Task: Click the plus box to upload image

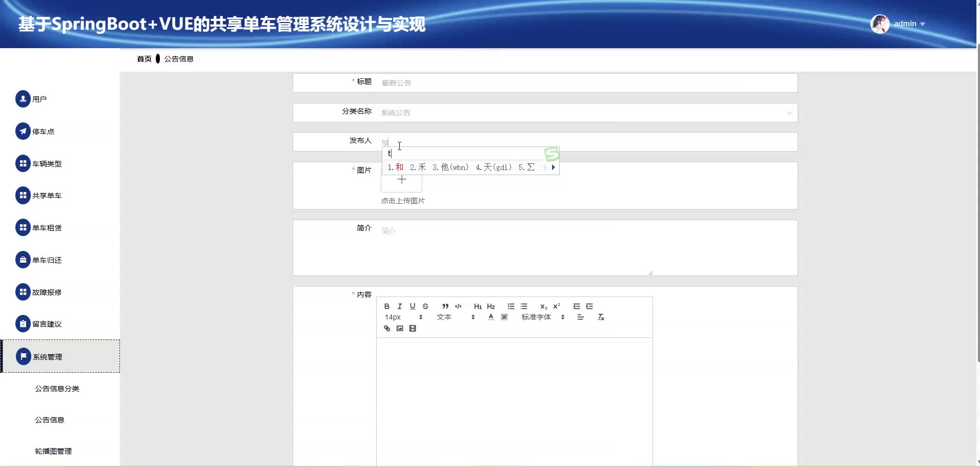Action: (401, 180)
